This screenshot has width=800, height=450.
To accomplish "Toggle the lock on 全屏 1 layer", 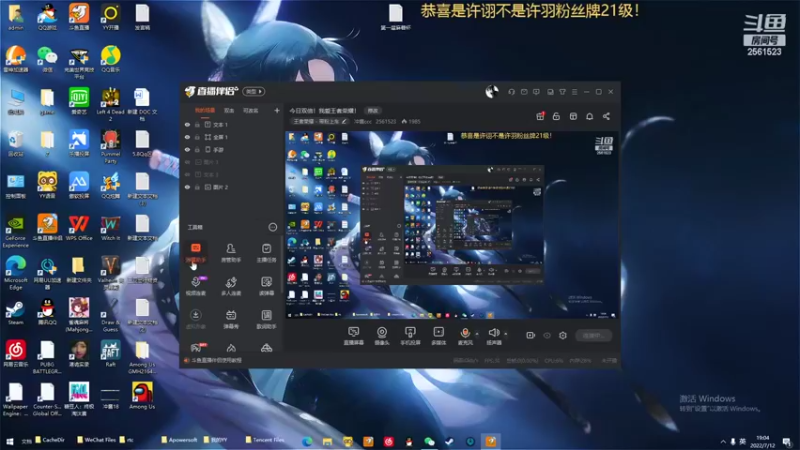I will [197, 137].
